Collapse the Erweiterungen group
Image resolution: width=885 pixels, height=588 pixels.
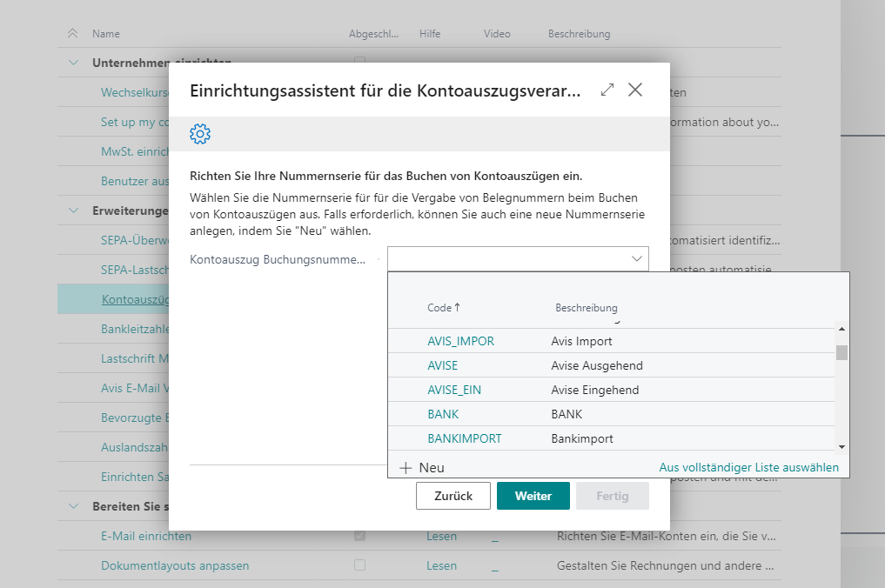pyautogui.click(x=74, y=210)
